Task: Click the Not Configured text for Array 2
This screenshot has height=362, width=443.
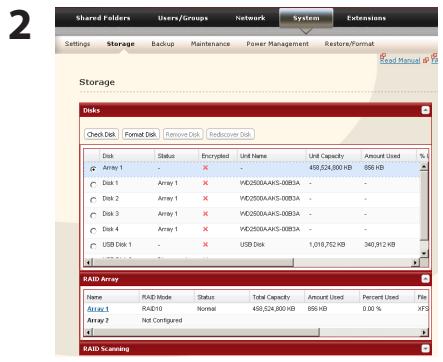Action: [162, 320]
